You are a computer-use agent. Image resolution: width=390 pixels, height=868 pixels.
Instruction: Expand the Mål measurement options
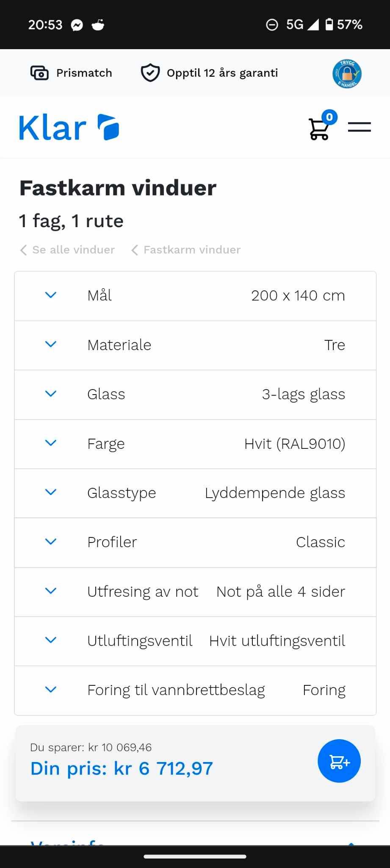[50, 295]
